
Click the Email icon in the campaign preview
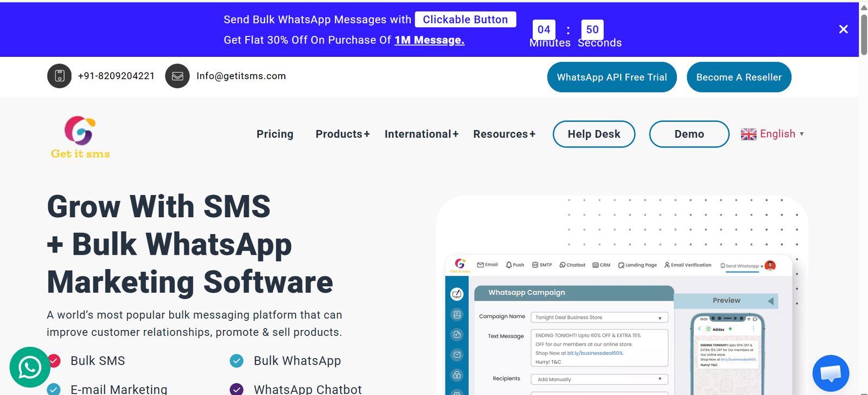pyautogui.click(x=481, y=265)
